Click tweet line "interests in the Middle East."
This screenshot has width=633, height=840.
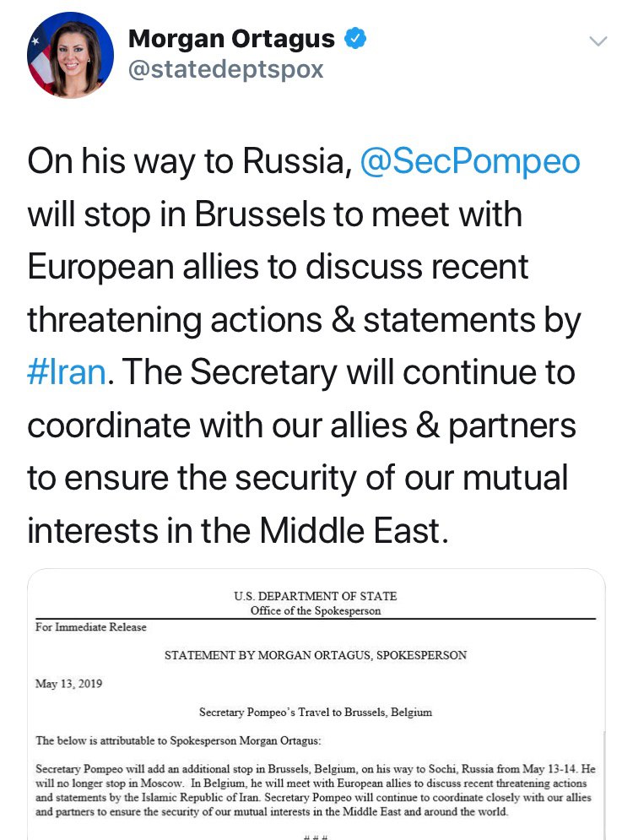point(235,531)
